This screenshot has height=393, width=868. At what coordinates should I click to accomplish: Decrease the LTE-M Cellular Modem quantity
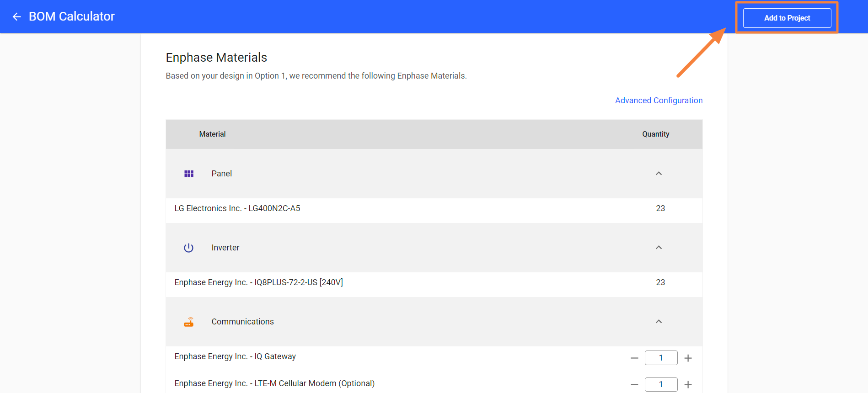point(634,385)
